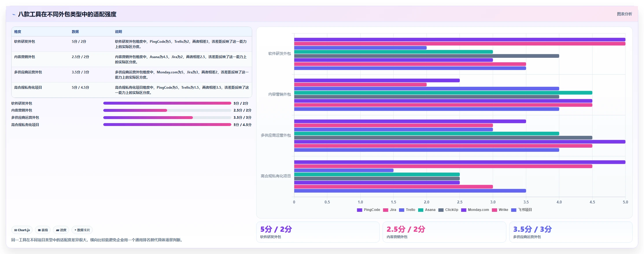This screenshot has height=254, width=644.
Task: Open the 5分 / 2分 软件研发外包 stat card
Action: point(318,232)
